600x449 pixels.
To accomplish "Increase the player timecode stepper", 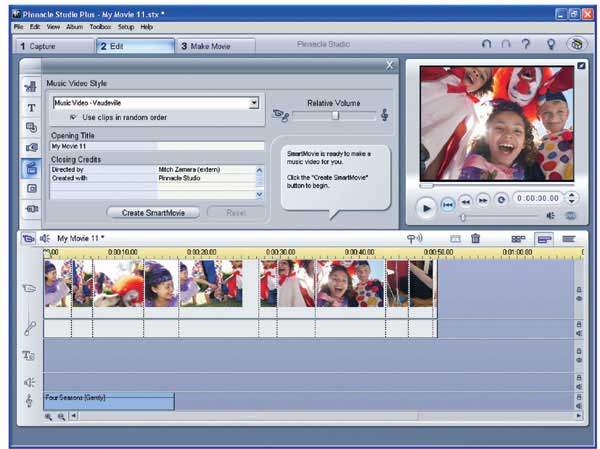I will pos(572,195).
